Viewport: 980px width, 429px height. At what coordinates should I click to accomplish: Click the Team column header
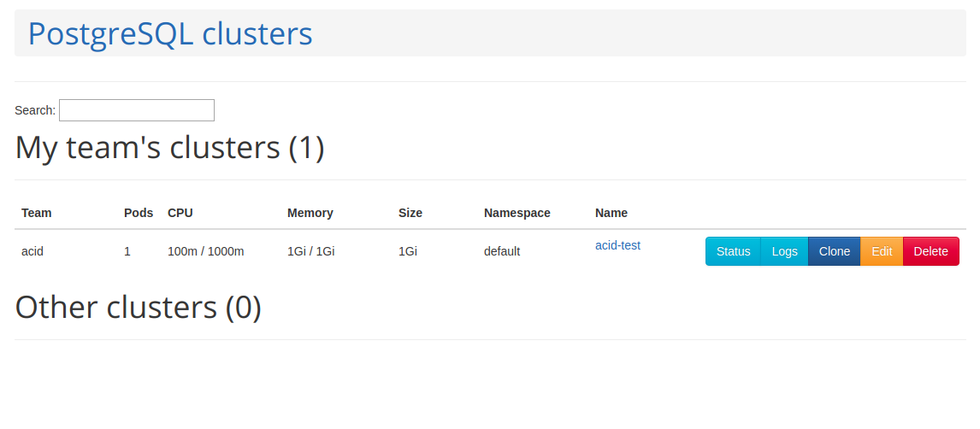pos(36,213)
